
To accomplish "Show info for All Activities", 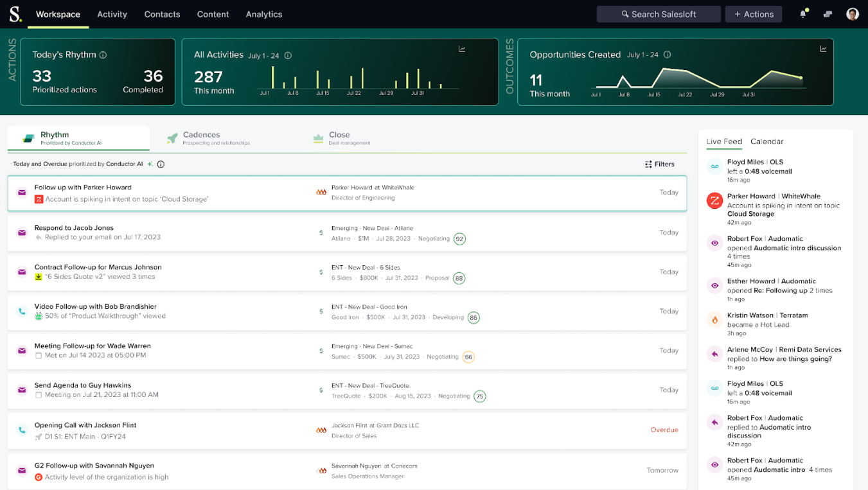I will pos(288,56).
